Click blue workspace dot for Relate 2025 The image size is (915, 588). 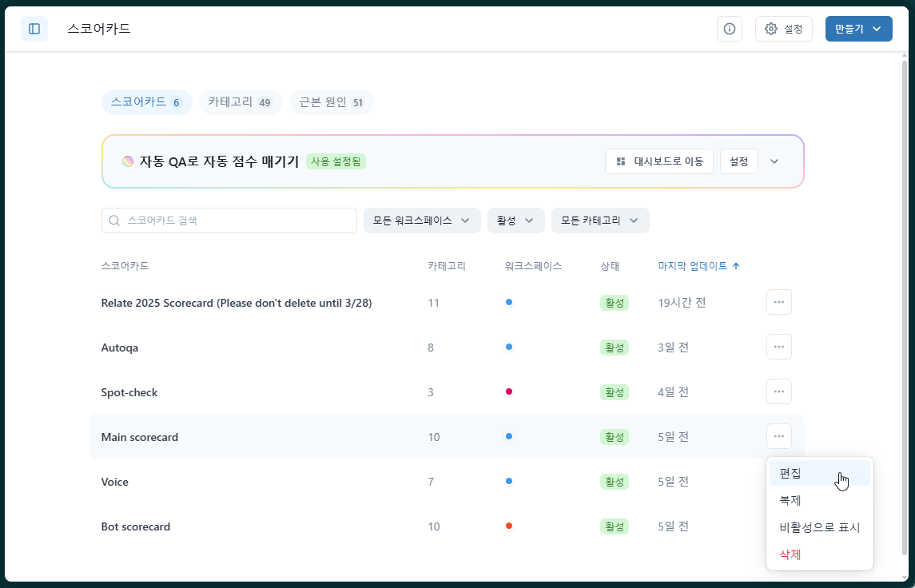pos(509,302)
